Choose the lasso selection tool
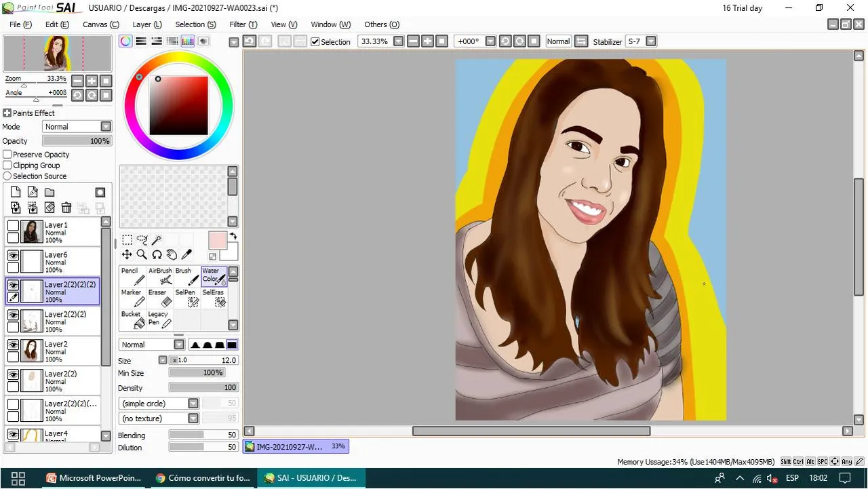 142,239
